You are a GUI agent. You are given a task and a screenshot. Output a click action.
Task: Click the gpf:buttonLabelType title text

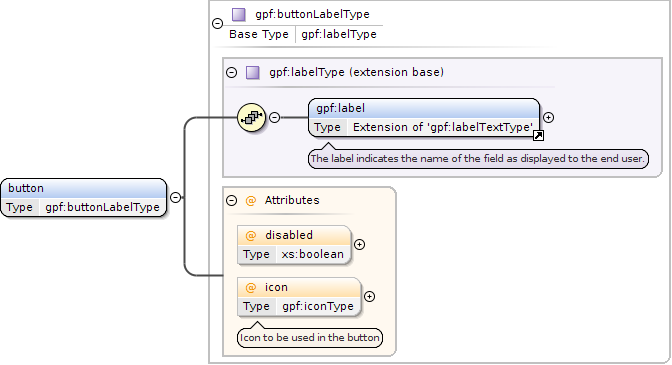pyautogui.click(x=312, y=14)
